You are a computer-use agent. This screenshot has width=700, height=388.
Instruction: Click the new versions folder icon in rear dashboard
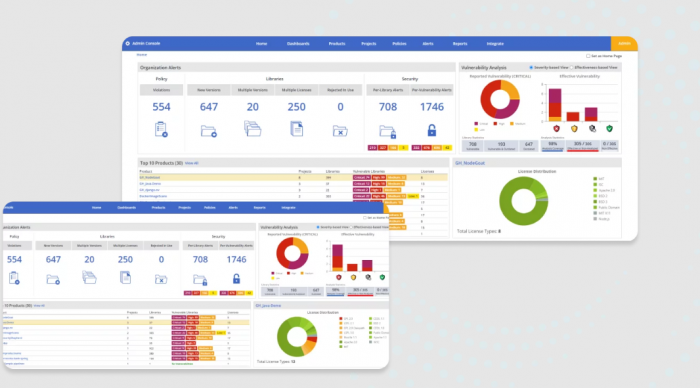click(208, 131)
